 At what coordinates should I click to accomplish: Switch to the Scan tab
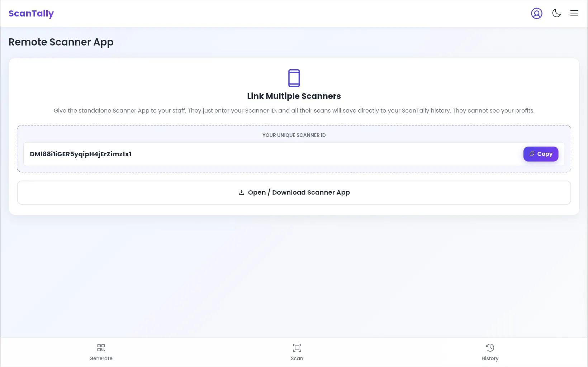tap(297, 352)
